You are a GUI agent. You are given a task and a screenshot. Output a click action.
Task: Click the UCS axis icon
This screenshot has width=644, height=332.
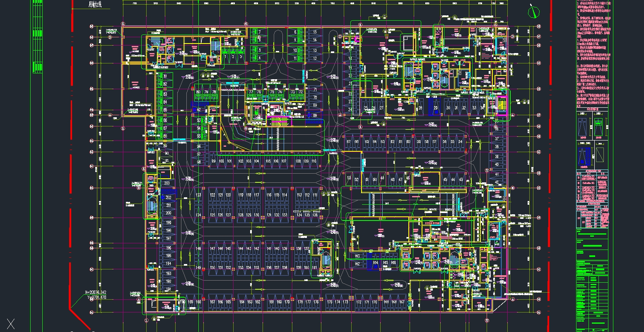[11, 324]
